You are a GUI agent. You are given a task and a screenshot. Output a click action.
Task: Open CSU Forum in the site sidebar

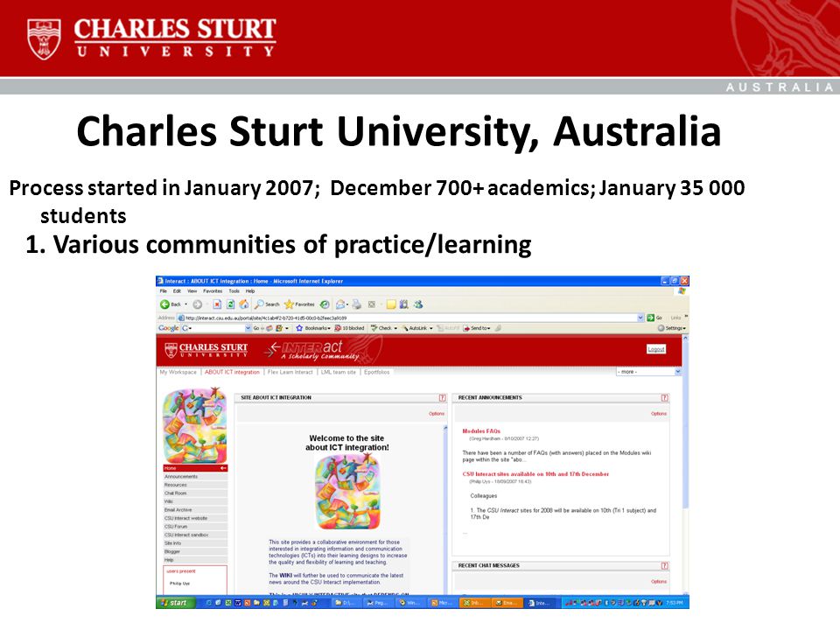(x=195, y=527)
